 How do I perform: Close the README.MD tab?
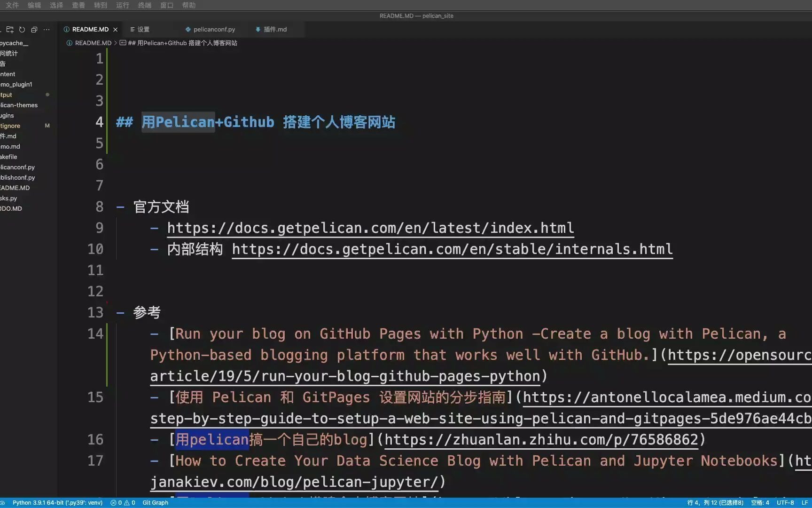[115, 29]
